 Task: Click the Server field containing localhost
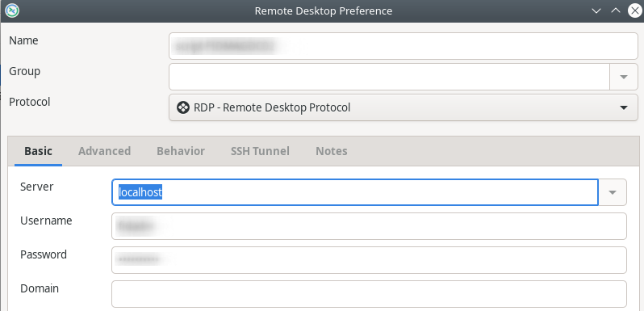tap(355, 192)
